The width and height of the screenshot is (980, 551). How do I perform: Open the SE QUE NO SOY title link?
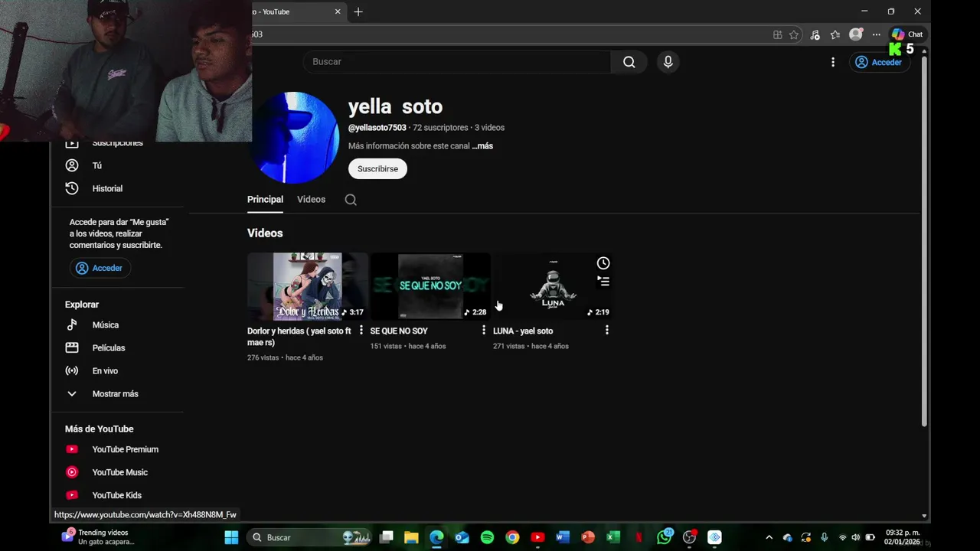point(399,331)
